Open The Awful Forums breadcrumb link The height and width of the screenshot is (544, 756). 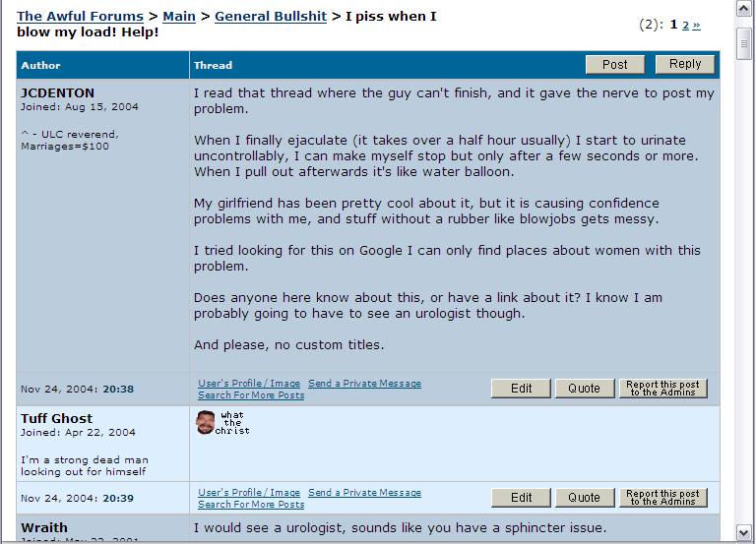point(80,17)
